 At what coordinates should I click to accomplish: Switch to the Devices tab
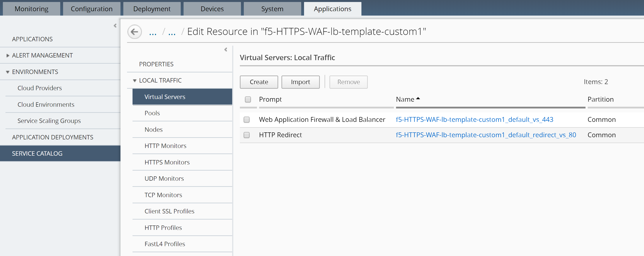pyautogui.click(x=212, y=9)
